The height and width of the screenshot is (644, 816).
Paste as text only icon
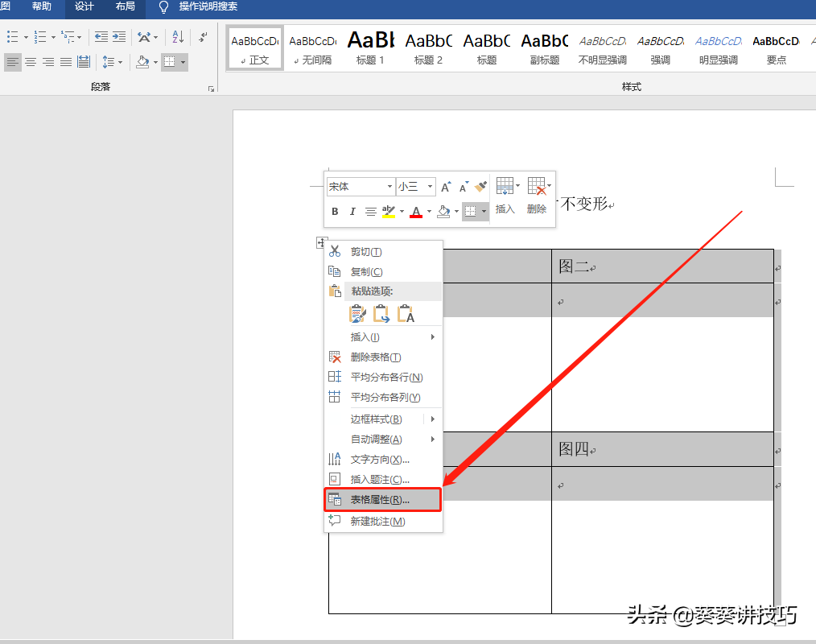pos(406,314)
